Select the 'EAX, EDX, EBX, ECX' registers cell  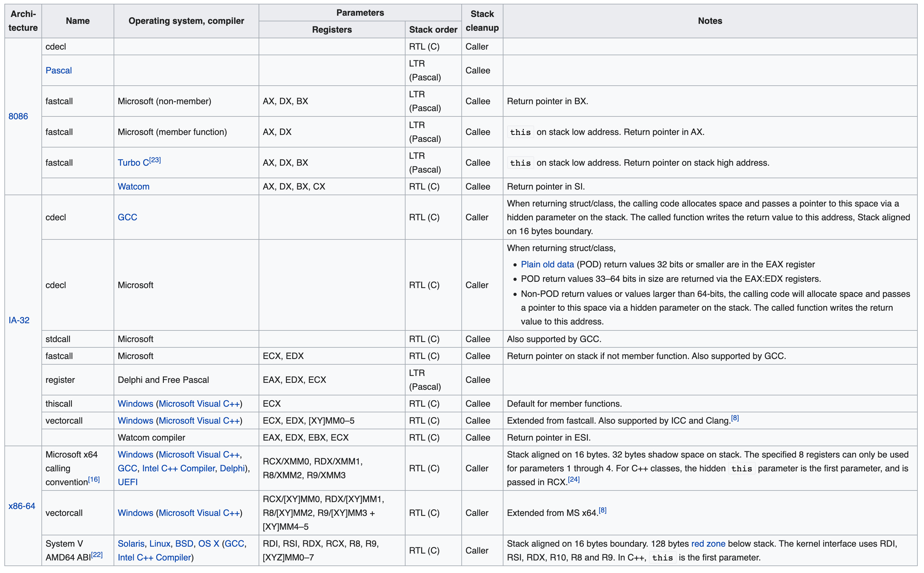[332, 437]
